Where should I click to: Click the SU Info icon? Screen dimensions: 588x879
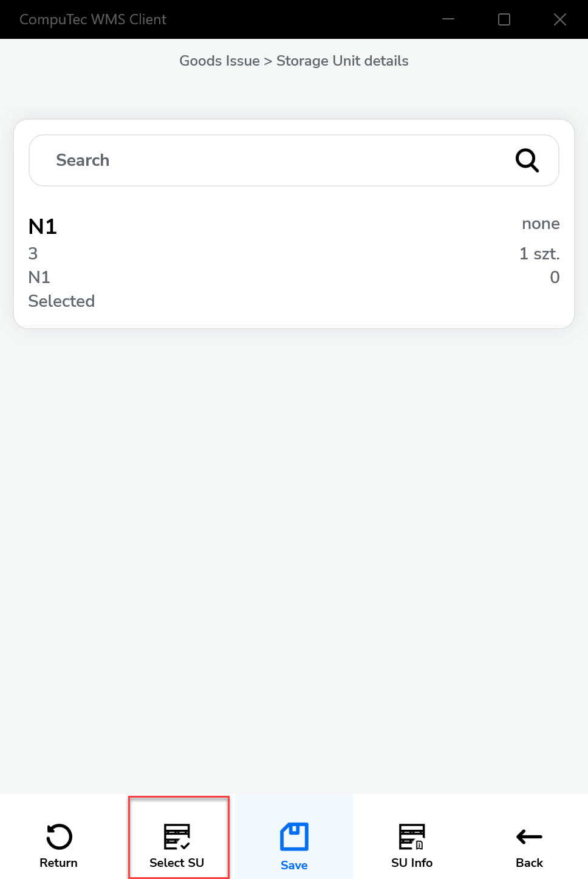pos(412,836)
